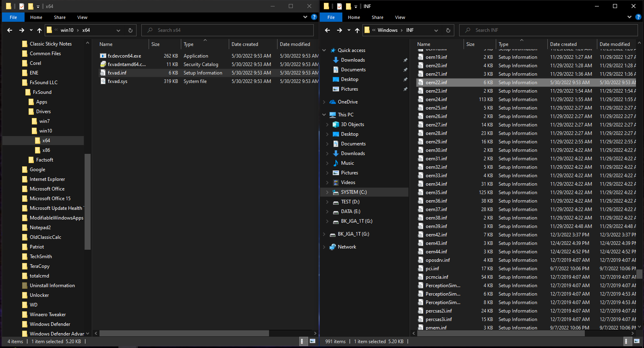This screenshot has width=644, height=348.
Task: Open address history dropdown in INF window
Action: click(436, 30)
